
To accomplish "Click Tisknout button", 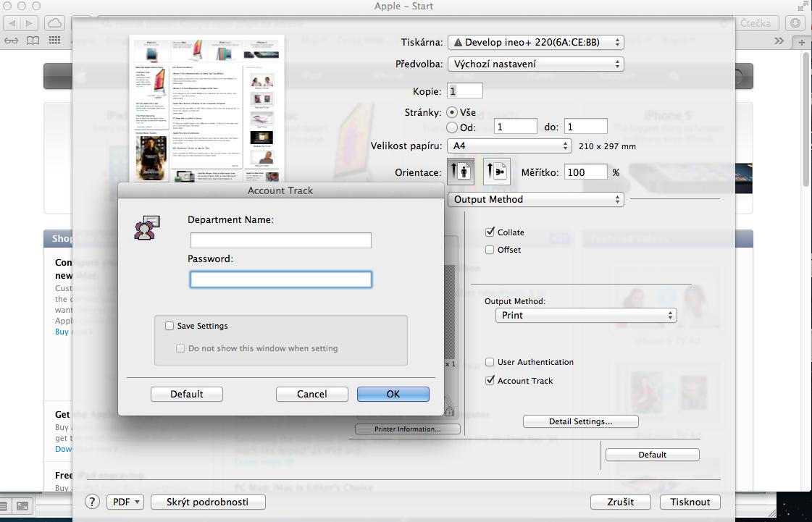I will coord(690,502).
